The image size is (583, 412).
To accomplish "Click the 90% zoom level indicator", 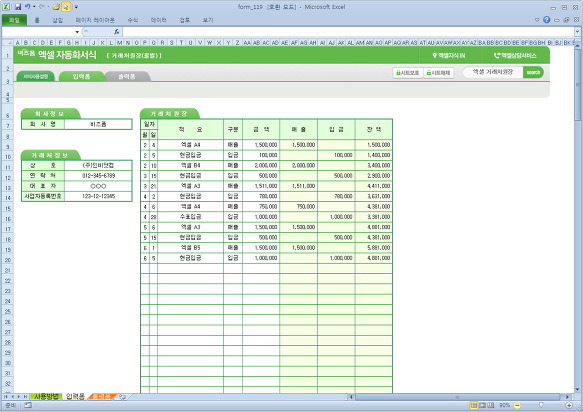I will (505, 405).
